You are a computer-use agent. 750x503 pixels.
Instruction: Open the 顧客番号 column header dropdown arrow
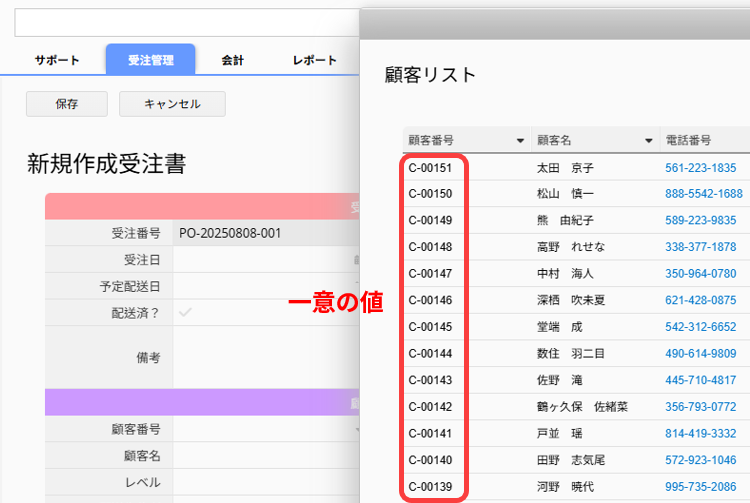click(x=520, y=141)
